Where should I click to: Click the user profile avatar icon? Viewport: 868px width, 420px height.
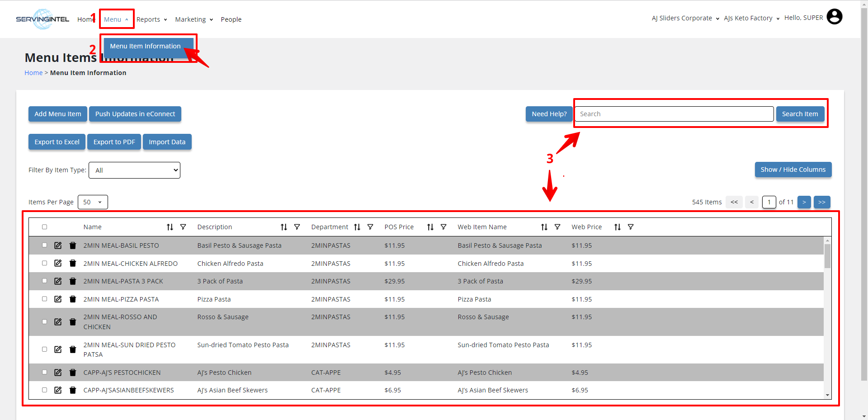point(834,17)
